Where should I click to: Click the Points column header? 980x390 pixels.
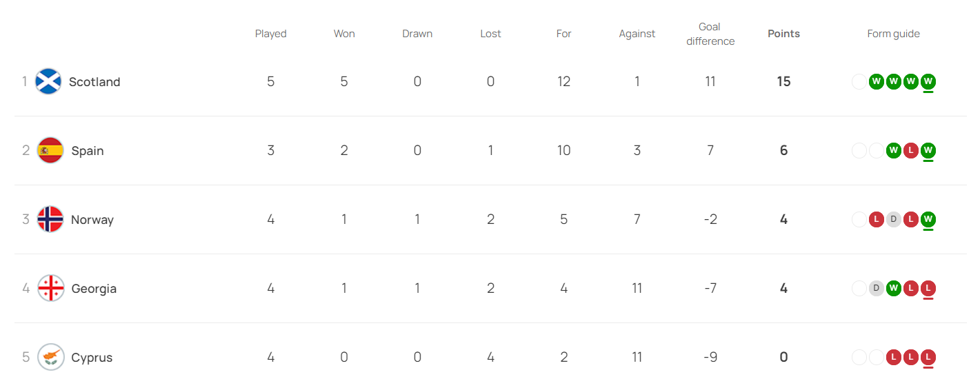click(x=783, y=34)
